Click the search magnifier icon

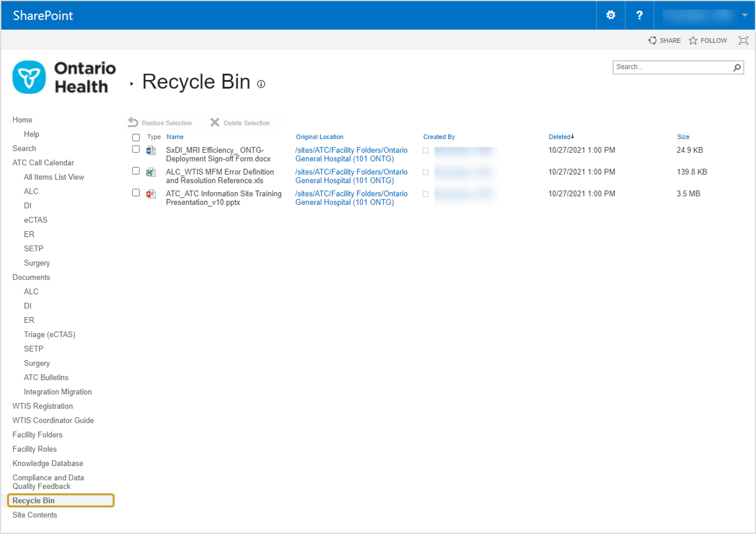[737, 67]
